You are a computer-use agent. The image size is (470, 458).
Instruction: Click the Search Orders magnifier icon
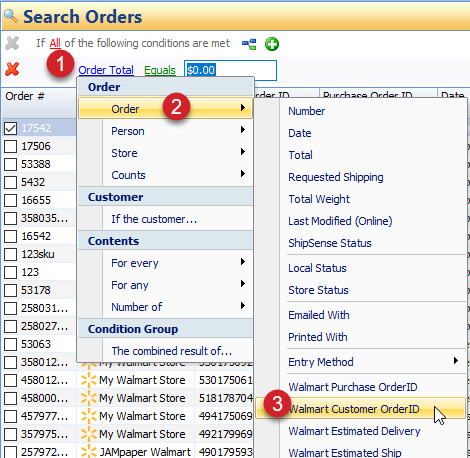tap(11, 16)
